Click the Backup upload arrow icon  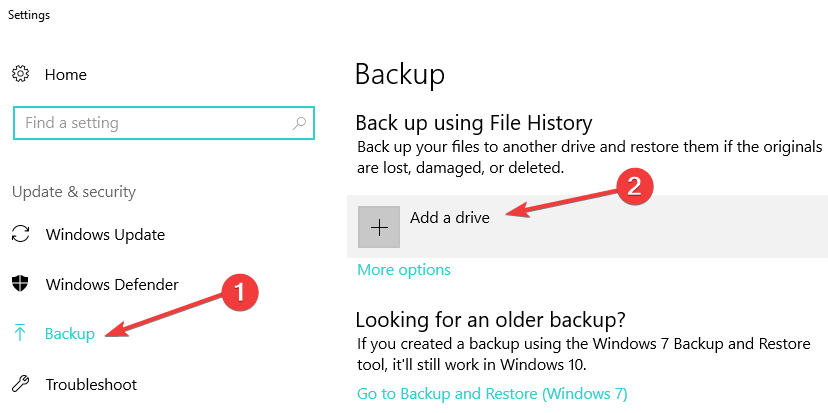coord(20,333)
